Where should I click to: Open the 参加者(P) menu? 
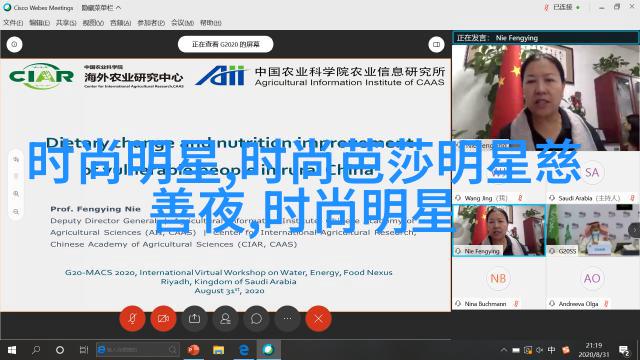[151, 23]
